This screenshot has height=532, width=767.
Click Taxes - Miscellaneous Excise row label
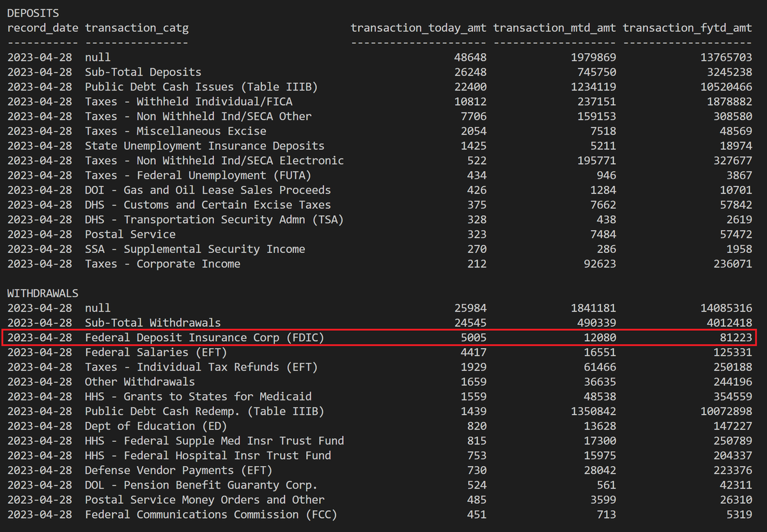tap(175, 131)
